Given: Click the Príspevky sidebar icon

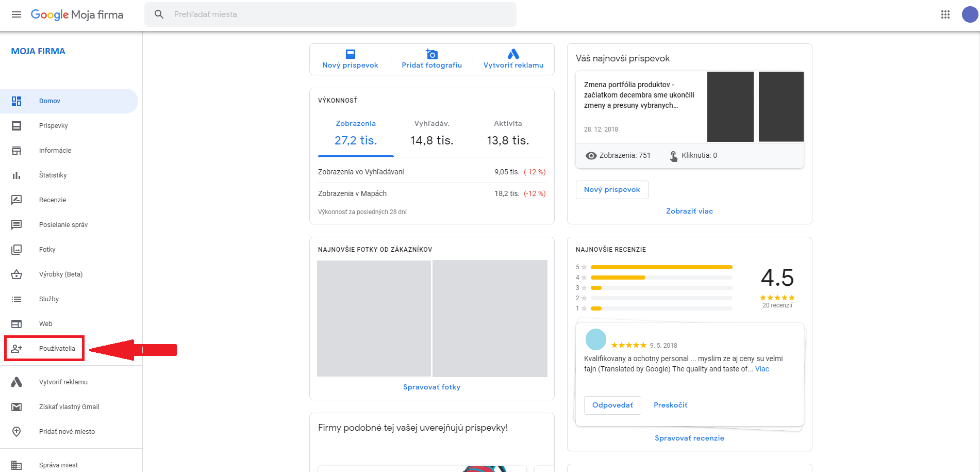Looking at the screenshot, I should [x=16, y=126].
